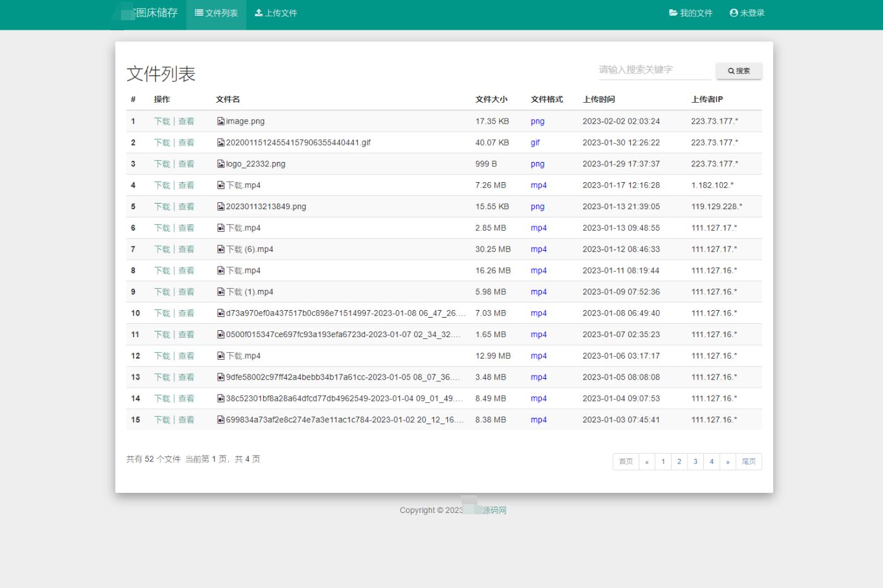Click the gif file icon for 20200115124554157906355440441.gif

pyautogui.click(x=220, y=142)
